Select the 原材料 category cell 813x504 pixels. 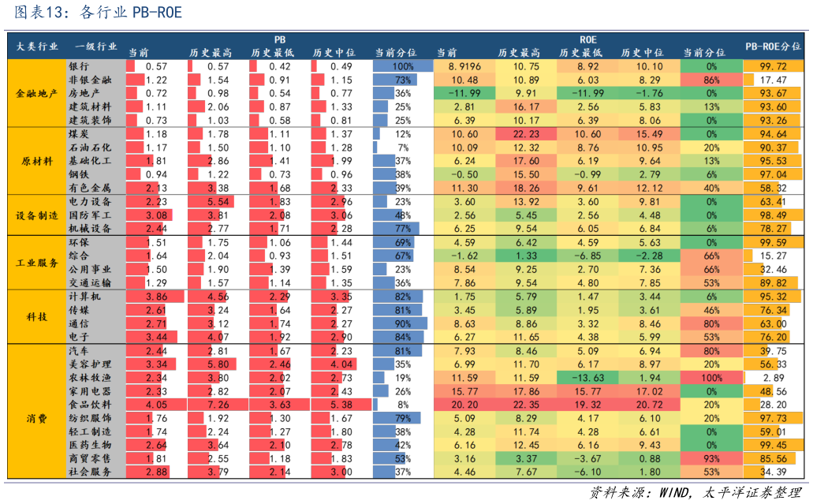(x=37, y=161)
